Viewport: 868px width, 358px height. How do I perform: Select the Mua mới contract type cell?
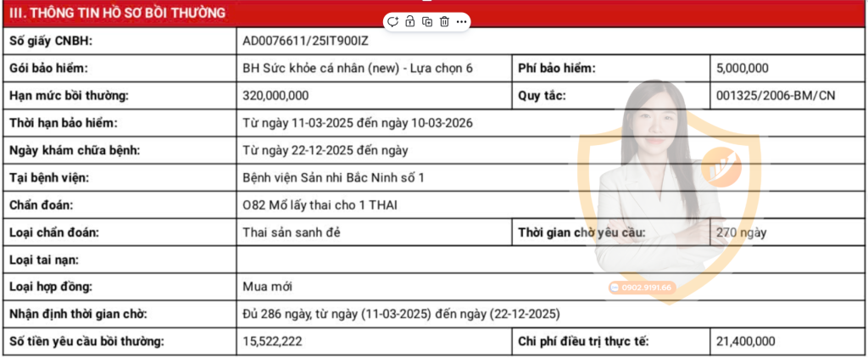(267, 287)
